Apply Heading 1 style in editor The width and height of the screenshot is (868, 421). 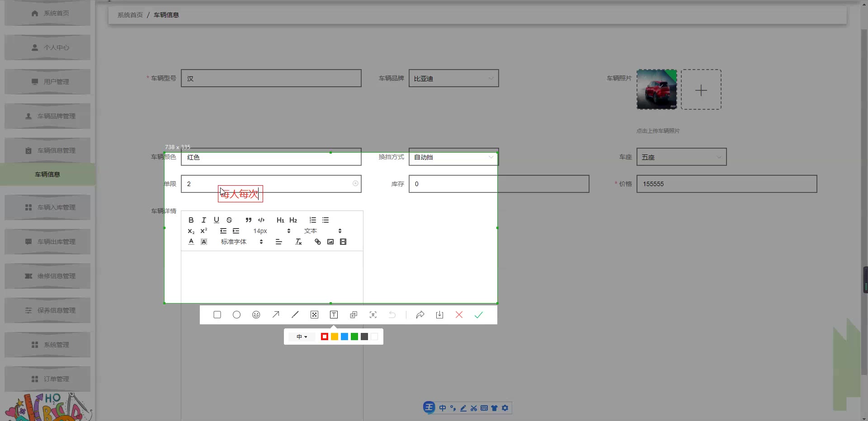[280, 220]
